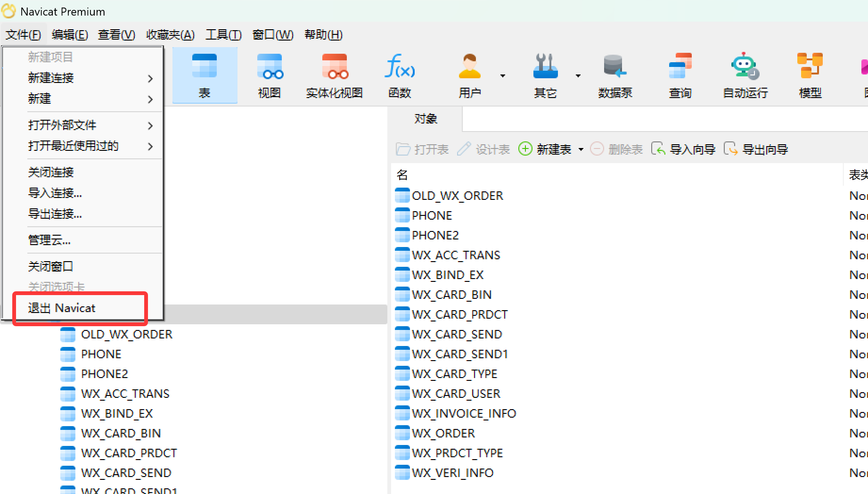Open the New Table (新建表) dropdown arrow
The height and width of the screenshot is (494, 868).
point(581,149)
